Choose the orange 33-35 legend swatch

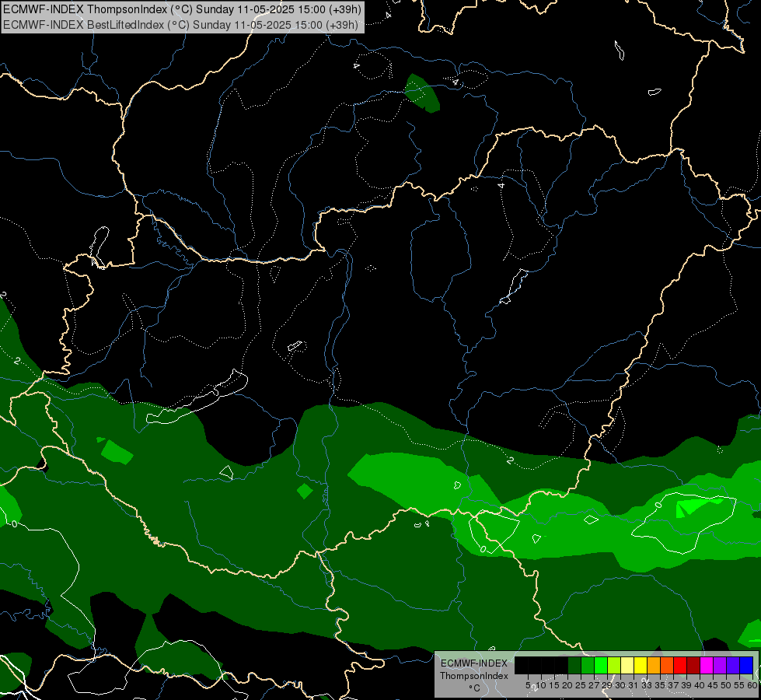coord(654,665)
